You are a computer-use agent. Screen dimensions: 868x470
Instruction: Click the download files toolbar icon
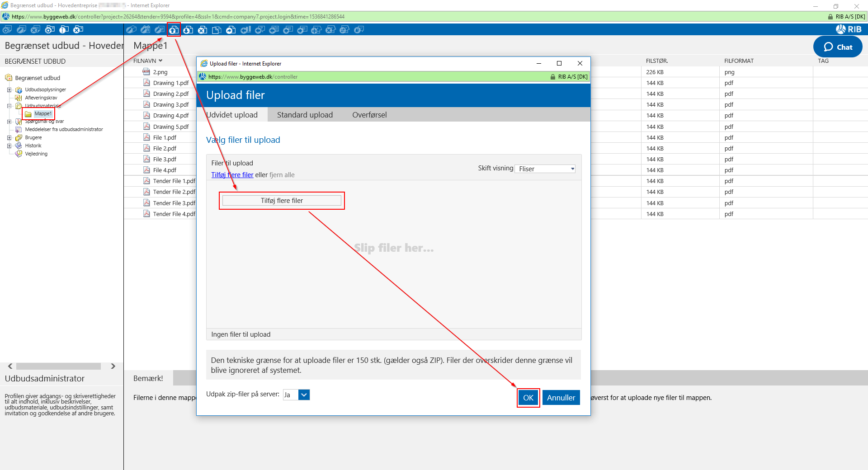(x=188, y=30)
